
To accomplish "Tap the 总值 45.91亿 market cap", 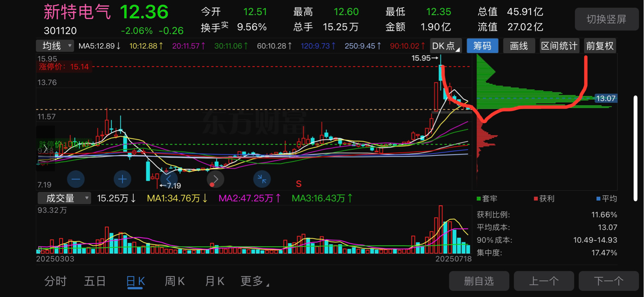I will click(x=525, y=12).
